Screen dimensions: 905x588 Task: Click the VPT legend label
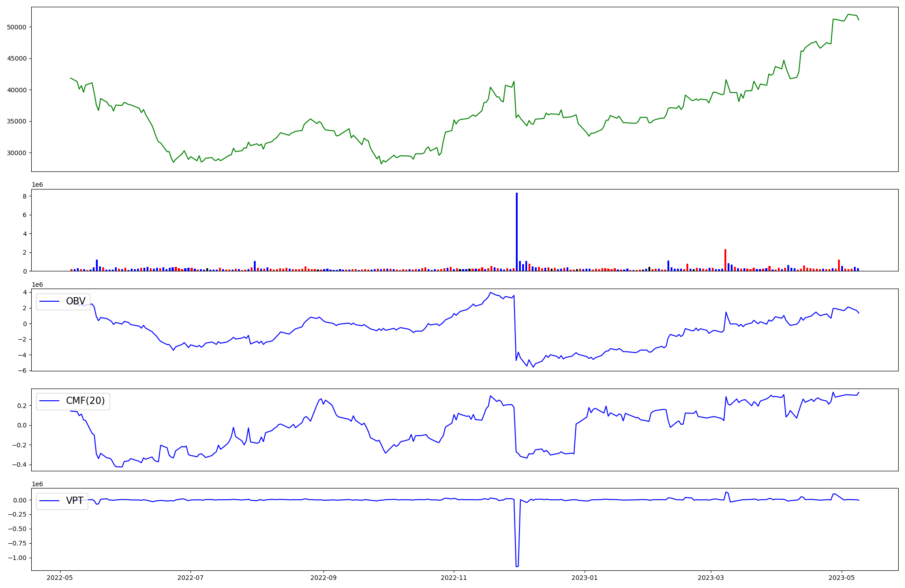[75, 501]
